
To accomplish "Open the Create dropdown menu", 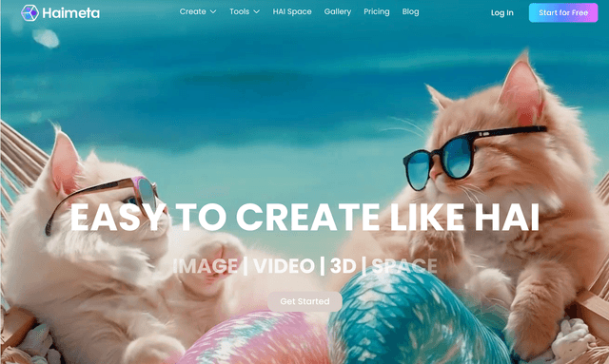I will [198, 11].
